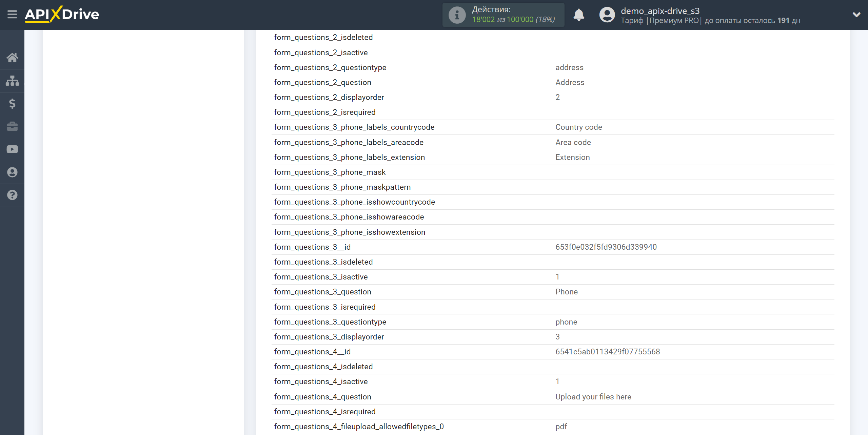Image resolution: width=868 pixels, height=435 pixels.
Task: Open notifications bell
Action: 579,15
